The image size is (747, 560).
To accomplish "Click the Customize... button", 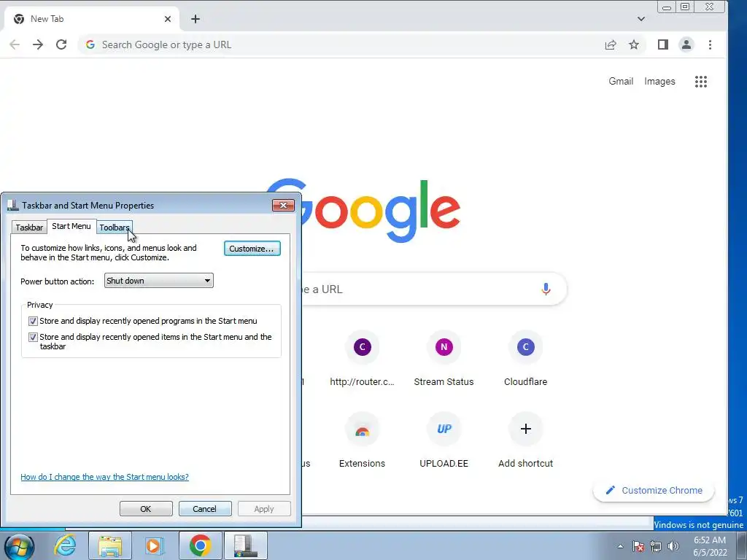I will [252, 249].
